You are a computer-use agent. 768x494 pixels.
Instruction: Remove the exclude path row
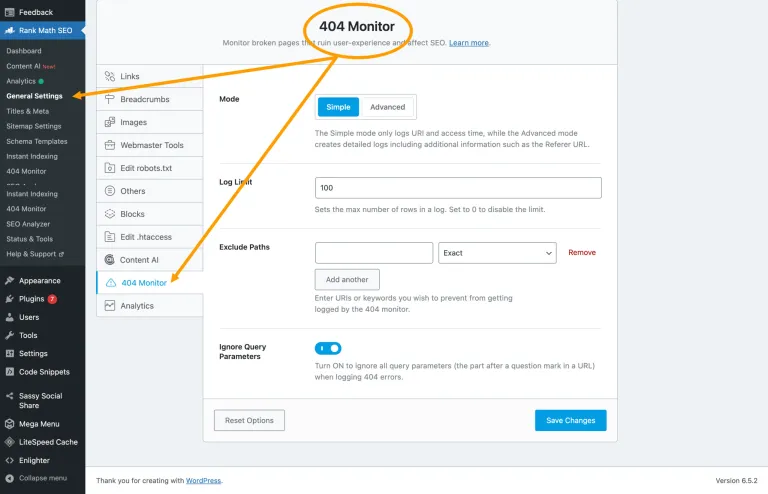[582, 252]
